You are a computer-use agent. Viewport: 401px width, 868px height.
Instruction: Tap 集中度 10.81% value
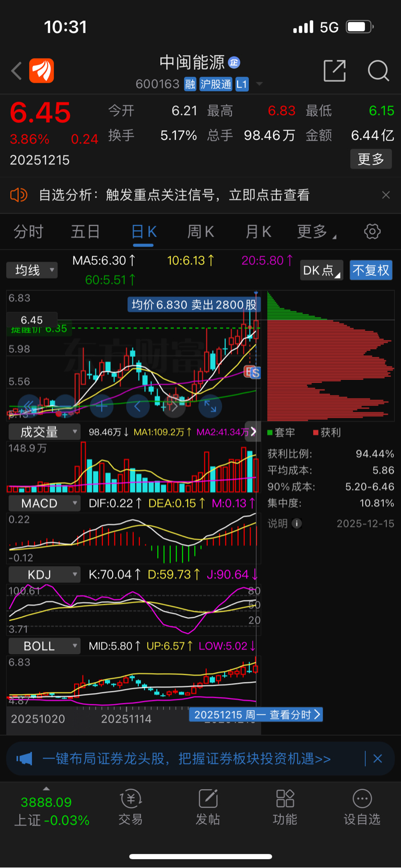coord(377,503)
